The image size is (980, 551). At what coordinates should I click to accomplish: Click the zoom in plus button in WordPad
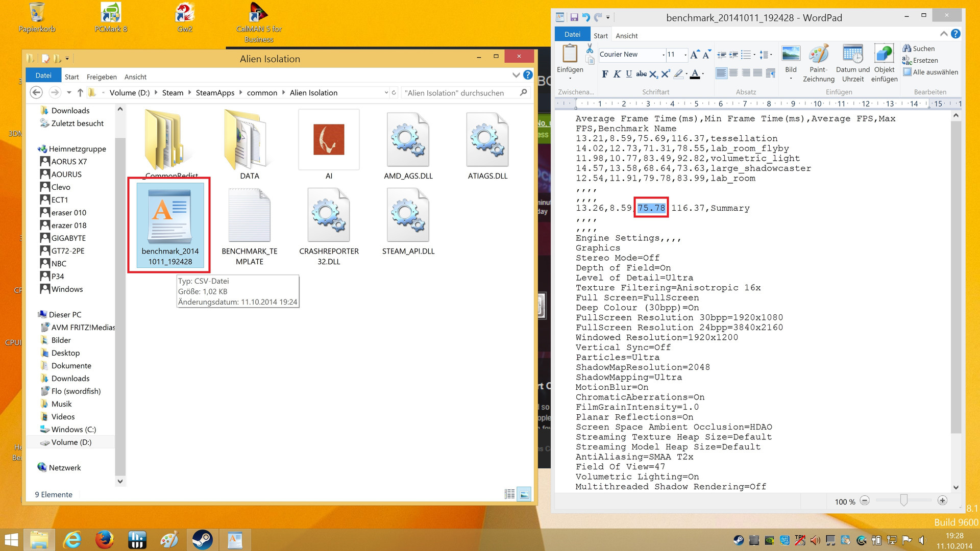tap(942, 500)
